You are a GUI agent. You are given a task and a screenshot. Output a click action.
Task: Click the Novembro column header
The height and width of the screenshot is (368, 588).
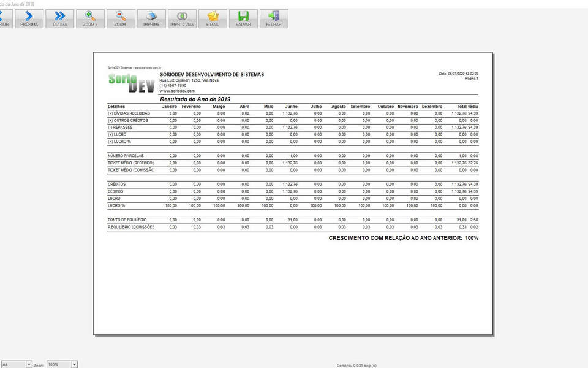click(x=408, y=107)
